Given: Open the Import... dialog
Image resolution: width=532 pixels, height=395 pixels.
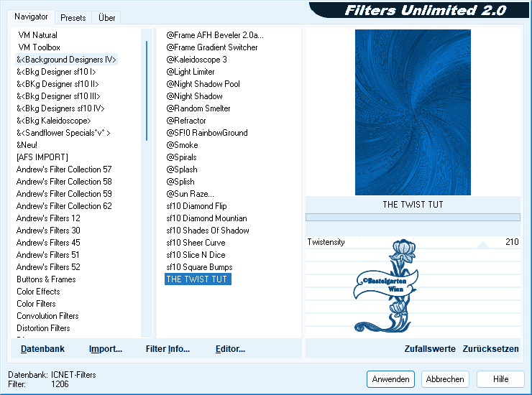Looking at the screenshot, I should pos(106,349).
